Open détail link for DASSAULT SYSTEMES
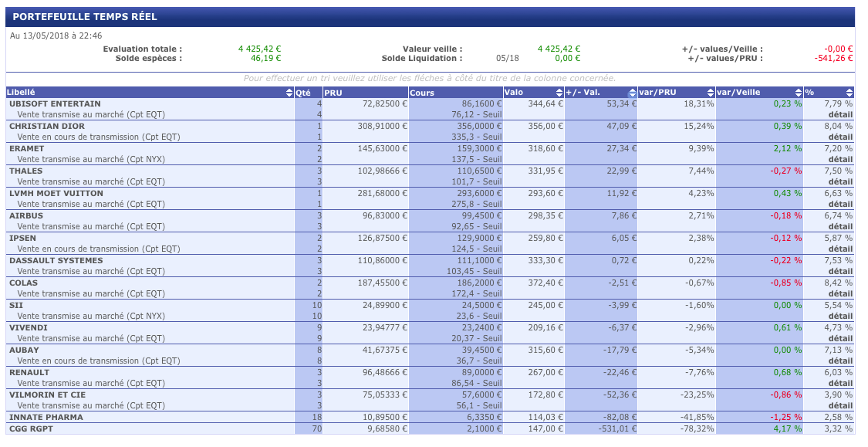The image size is (868, 447). coord(840,272)
